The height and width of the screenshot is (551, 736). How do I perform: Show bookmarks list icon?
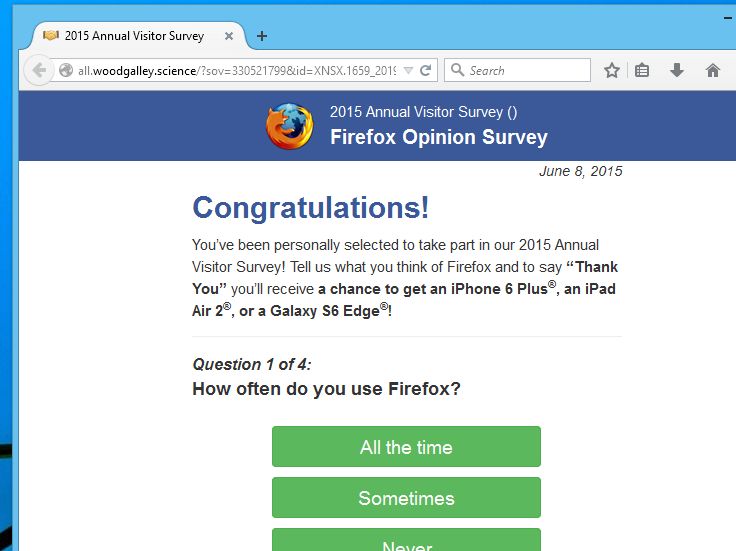(642, 70)
